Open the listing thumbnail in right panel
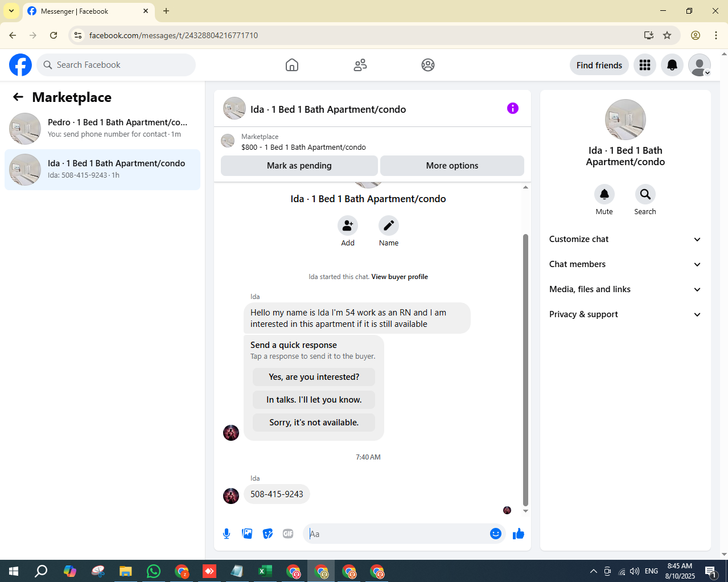 tap(626, 120)
